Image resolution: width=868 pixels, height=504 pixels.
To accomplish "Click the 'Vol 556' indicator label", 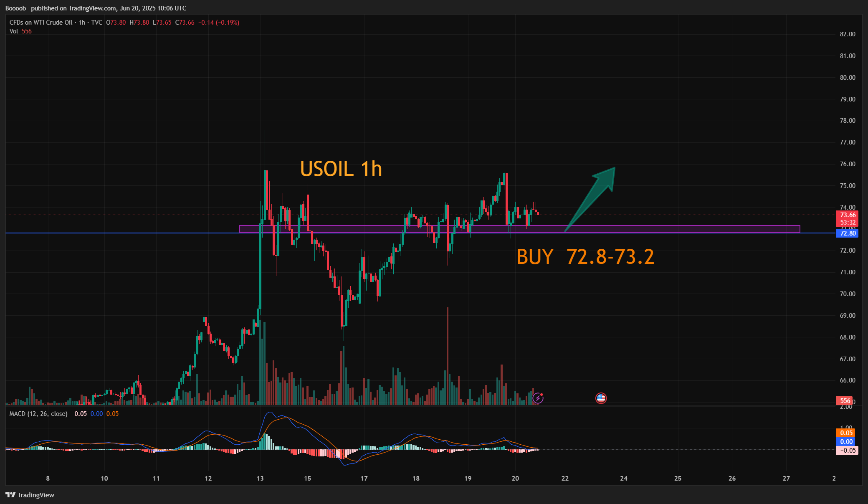I will (20, 31).
